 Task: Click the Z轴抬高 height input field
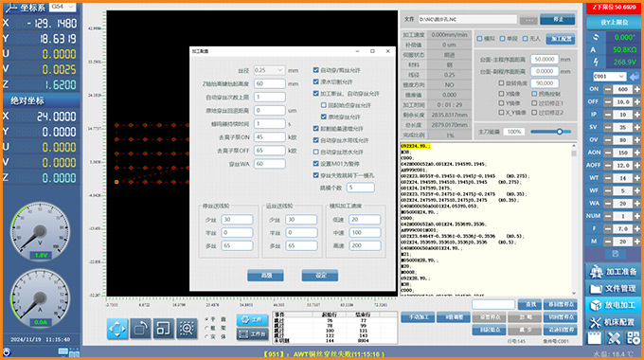(x=269, y=83)
